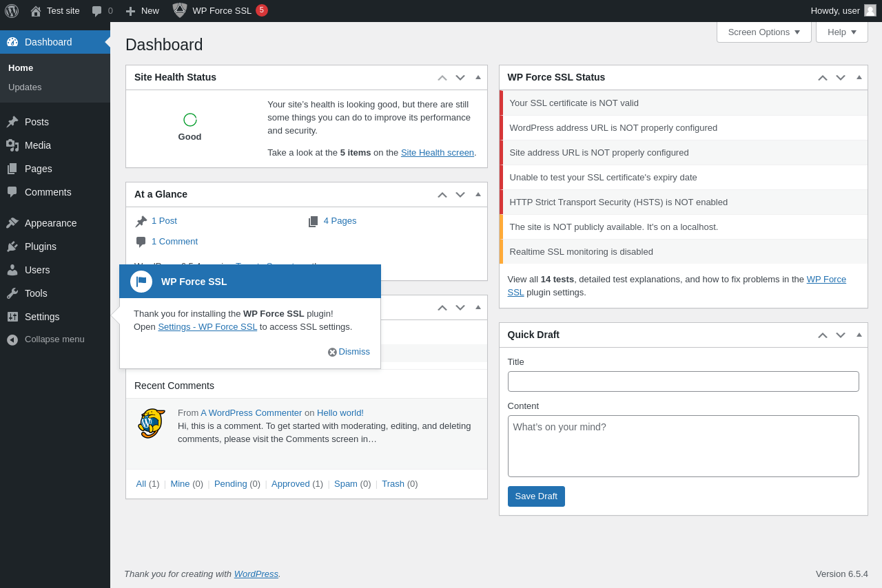Image resolution: width=882 pixels, height=588 pixels.
Task: Click the WP Force SSL shield icon
Action: tap(180, 10)
